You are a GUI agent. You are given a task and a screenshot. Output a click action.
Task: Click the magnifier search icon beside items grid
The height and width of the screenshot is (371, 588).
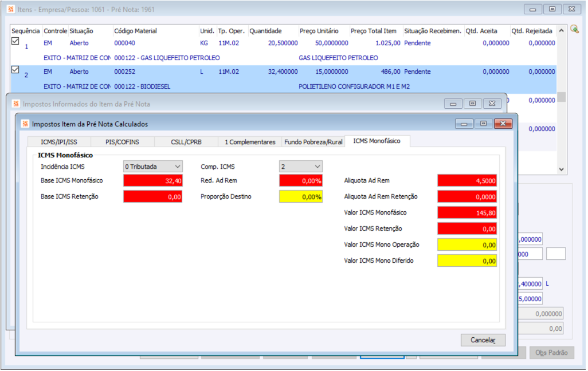(574, 29)
